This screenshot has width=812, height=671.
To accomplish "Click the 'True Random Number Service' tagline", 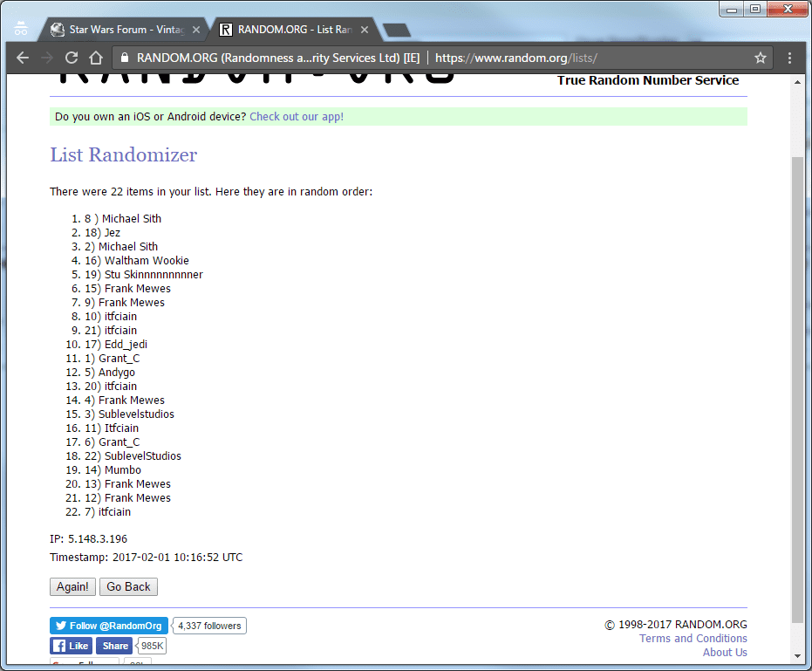I will tap(648, 80).
